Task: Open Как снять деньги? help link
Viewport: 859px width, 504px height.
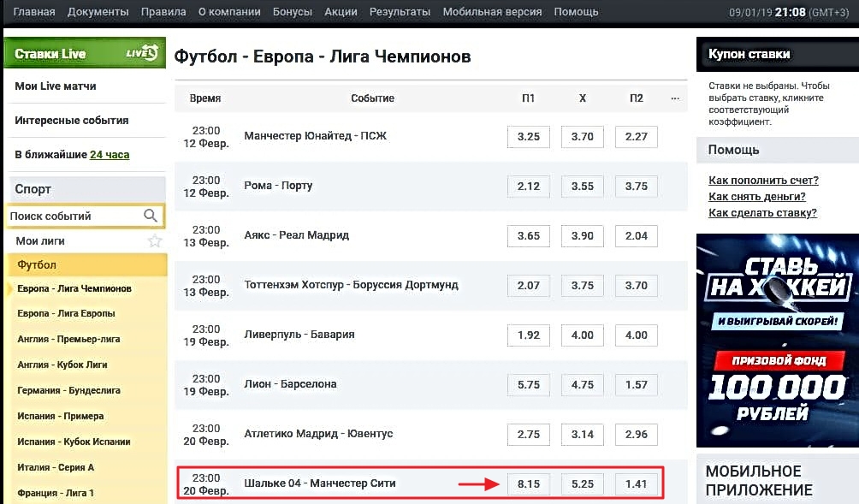Action: pyautogui.click(x=756, y=197)
